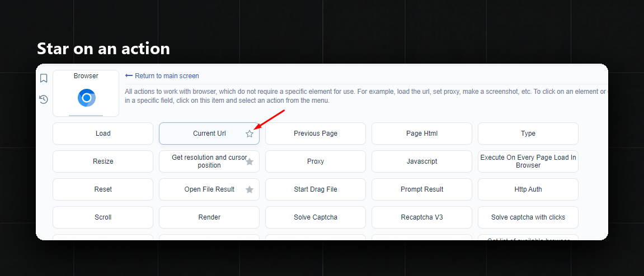
Task: Choose the Reset action
Action: click(103, 189)
